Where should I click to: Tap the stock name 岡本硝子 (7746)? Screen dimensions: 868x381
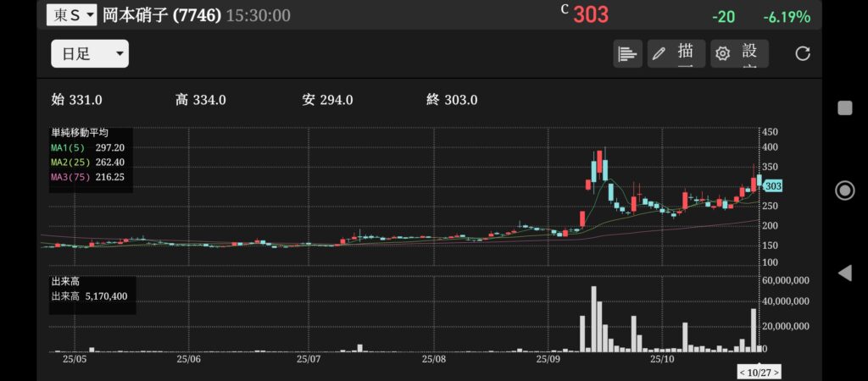pyautogui.click(x=162, y=15)
